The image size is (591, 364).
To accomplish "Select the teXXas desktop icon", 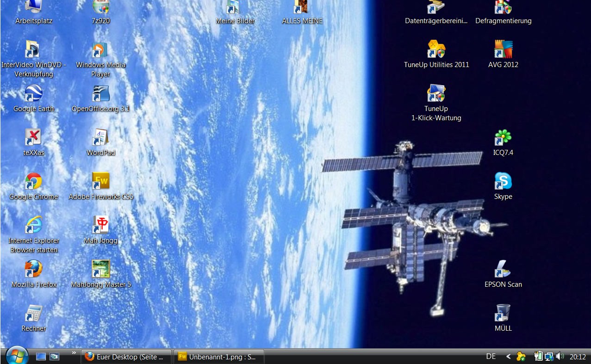I will click(33, 137).
